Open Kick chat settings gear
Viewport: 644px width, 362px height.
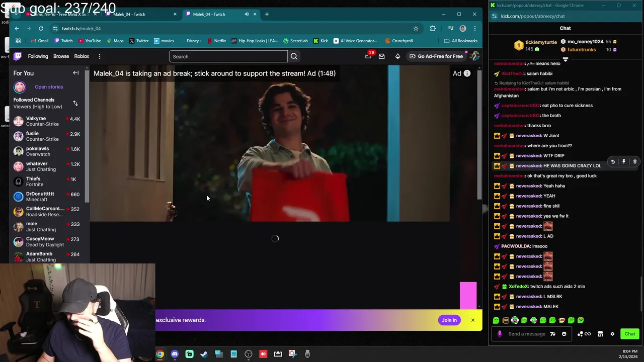[x=612, y=334]
